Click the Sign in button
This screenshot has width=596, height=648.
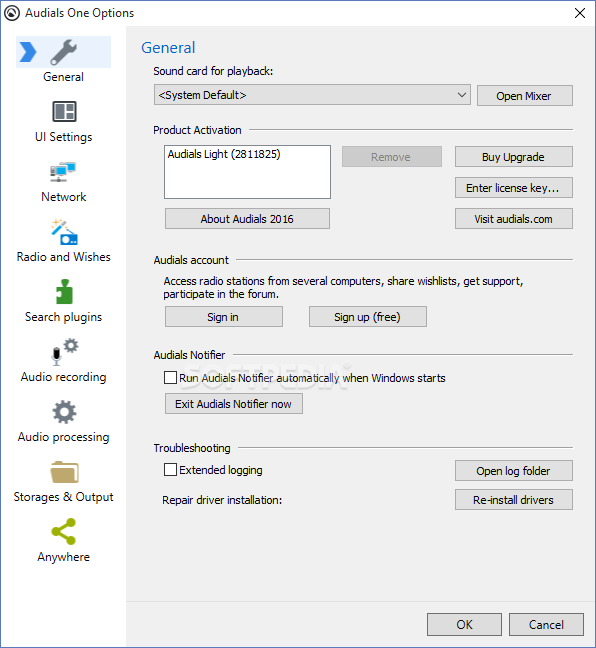(x=224, y=317)
